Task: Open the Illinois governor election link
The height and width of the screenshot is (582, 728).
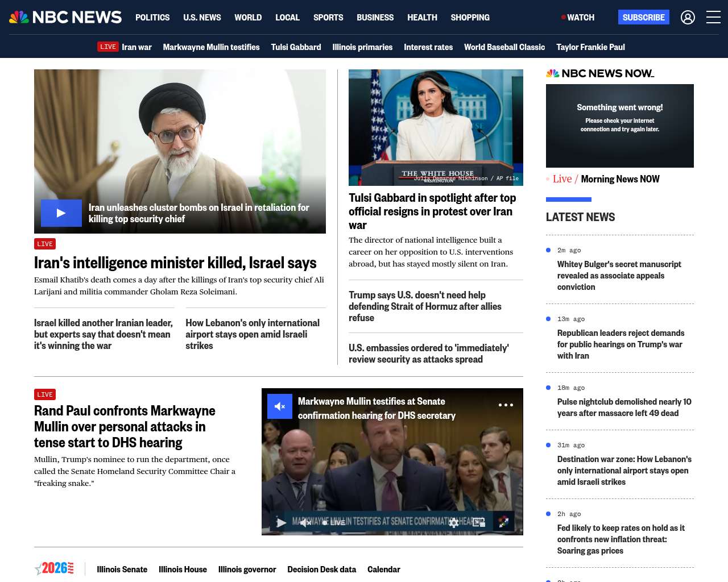Action: click(247, 569)
